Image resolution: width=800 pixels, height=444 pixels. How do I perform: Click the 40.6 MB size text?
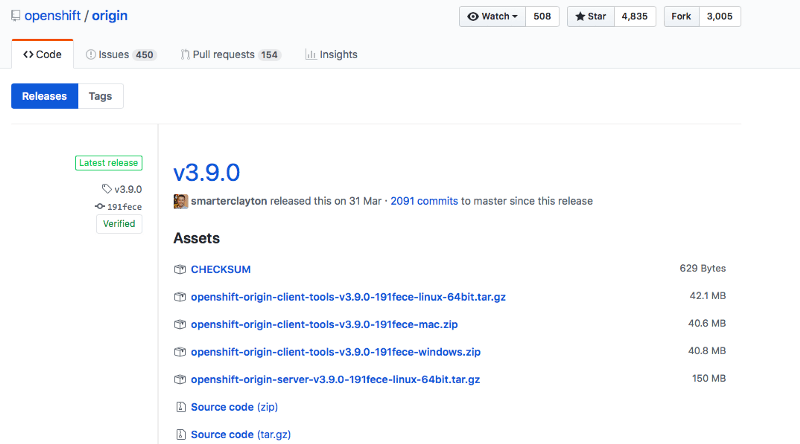point(707,324)
